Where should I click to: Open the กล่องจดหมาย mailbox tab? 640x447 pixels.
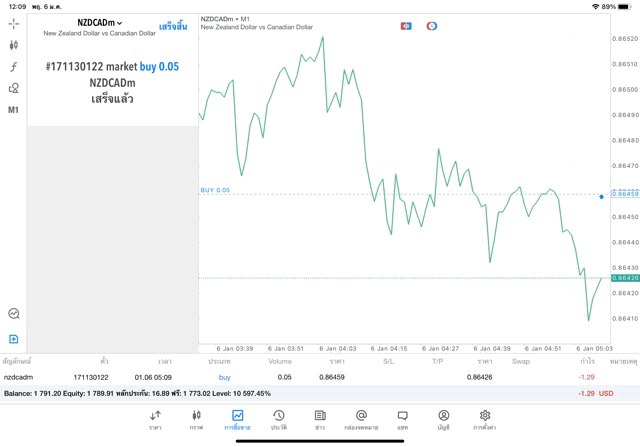coord(361,420)
